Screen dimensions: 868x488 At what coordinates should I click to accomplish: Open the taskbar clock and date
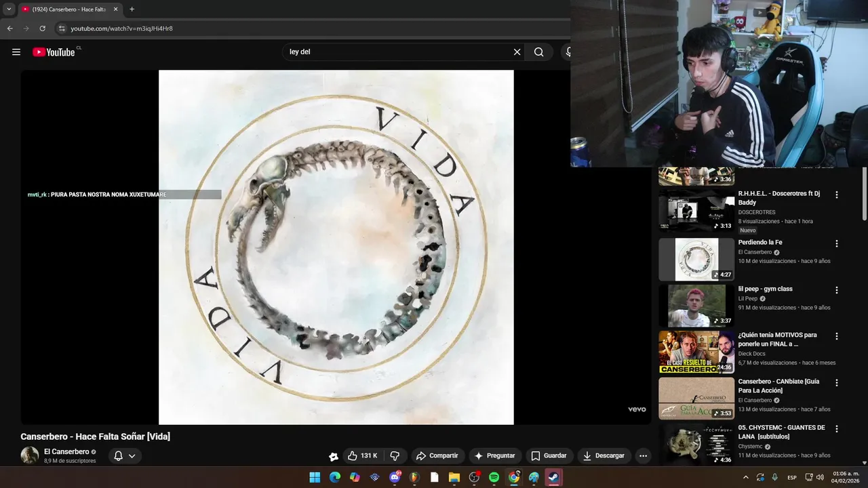tap(846, 477)
